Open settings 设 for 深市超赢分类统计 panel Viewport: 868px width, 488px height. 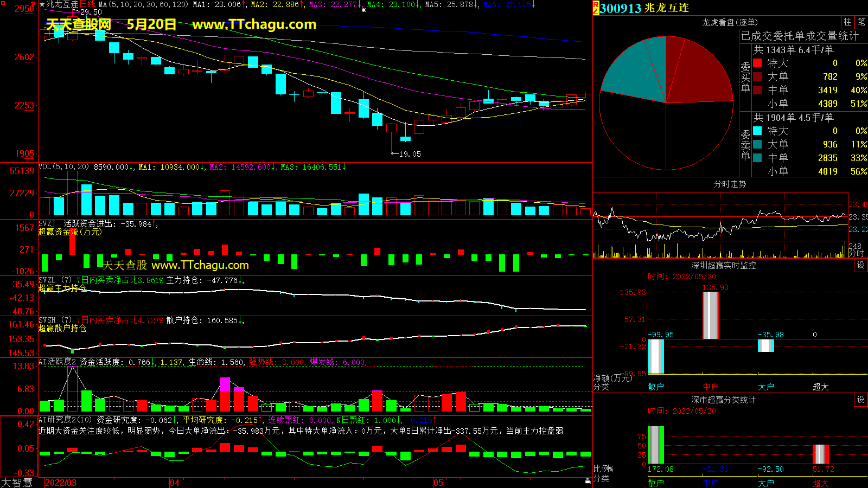[860, 399]
